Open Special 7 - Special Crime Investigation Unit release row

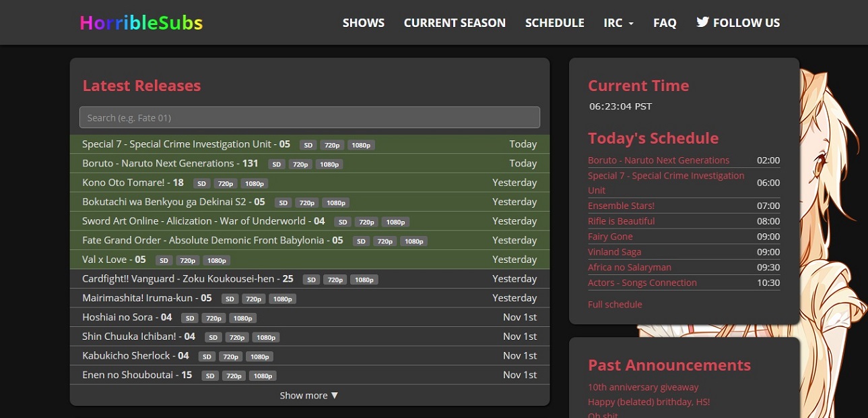[310, 144]
